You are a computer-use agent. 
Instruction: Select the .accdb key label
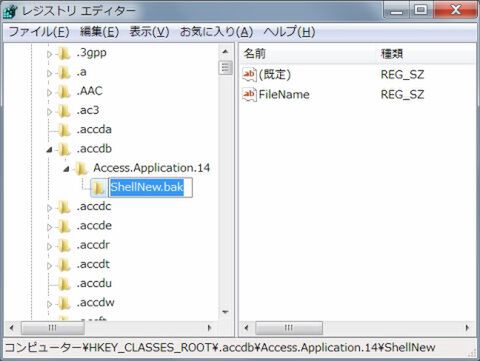(94, 149)
